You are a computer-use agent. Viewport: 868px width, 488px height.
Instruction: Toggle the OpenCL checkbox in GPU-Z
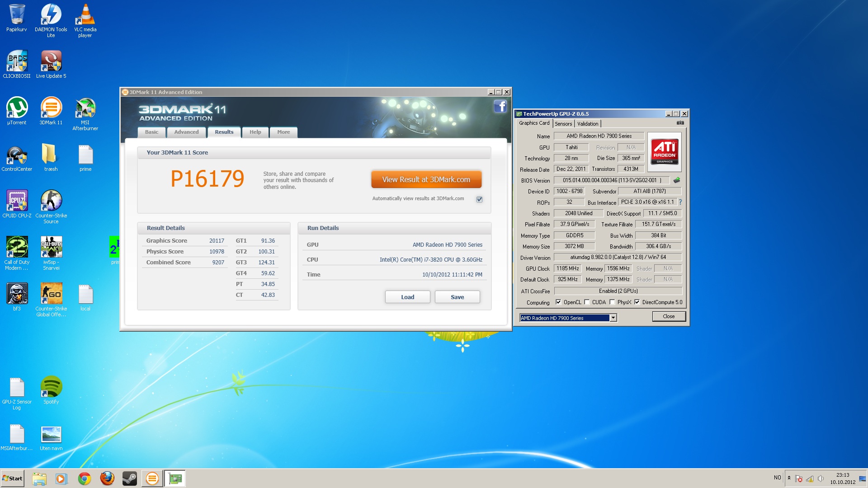[558, 302]
